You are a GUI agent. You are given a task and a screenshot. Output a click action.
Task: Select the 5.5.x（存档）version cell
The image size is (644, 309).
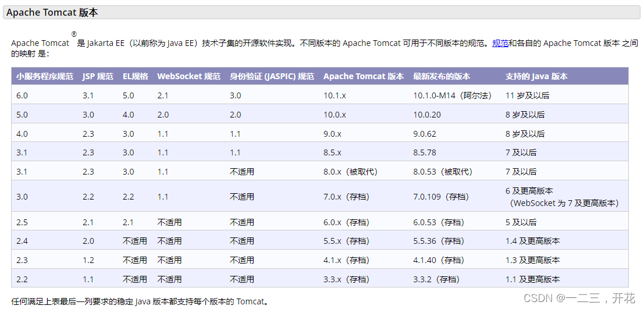pos(346,241)
